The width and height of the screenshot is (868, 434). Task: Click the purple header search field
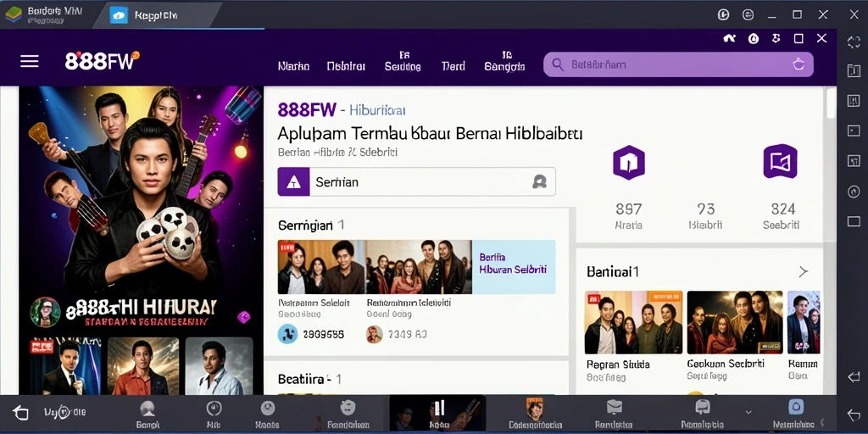point(678,64)
